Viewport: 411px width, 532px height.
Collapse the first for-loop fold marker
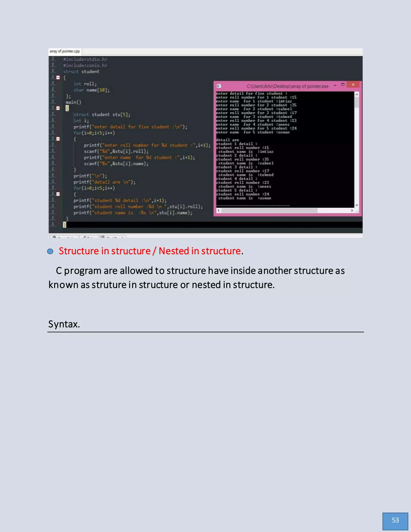click(x=58, y=139)
